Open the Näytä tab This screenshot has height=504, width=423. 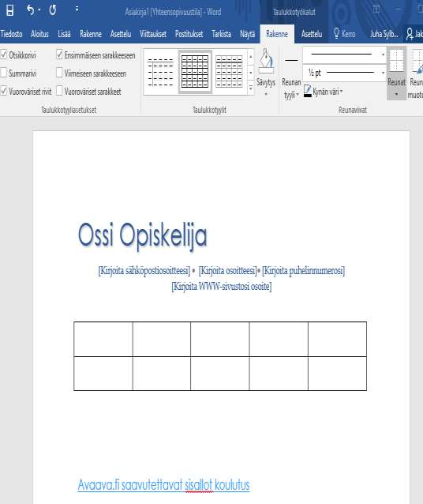click(247, 34)
